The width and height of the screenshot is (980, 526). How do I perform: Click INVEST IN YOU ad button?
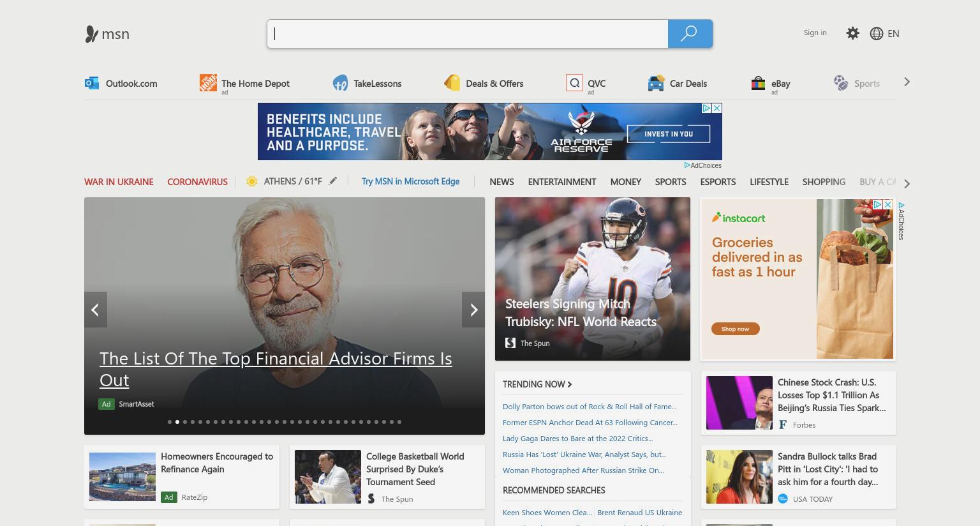[669, 134]
